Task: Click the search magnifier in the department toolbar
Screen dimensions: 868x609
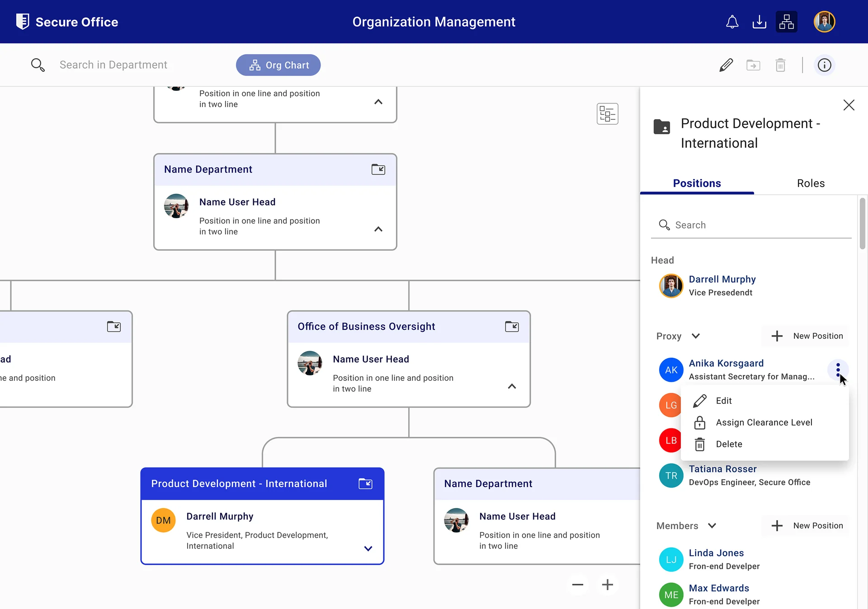Action: point(38,65)
